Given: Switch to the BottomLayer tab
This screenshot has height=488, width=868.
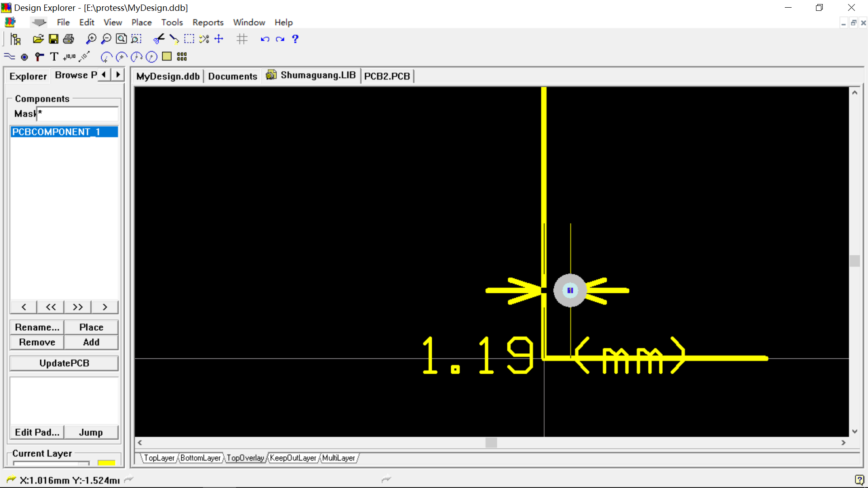Looking at the screenshot, I should tap(200, 458).
